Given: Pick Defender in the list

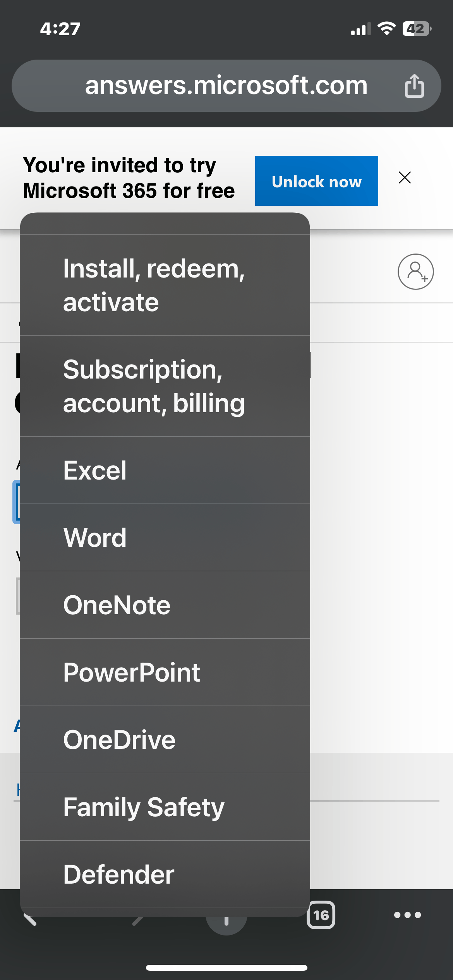Looking at the screenshot, I should [165, 874].
